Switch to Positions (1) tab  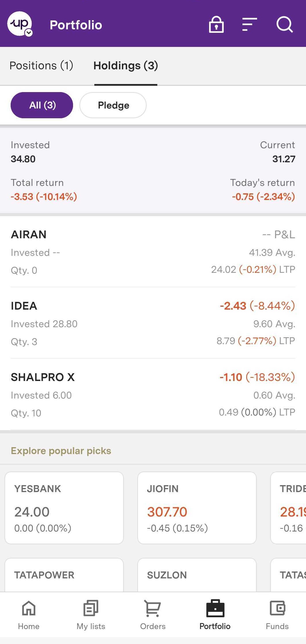(x=41, y=66)
